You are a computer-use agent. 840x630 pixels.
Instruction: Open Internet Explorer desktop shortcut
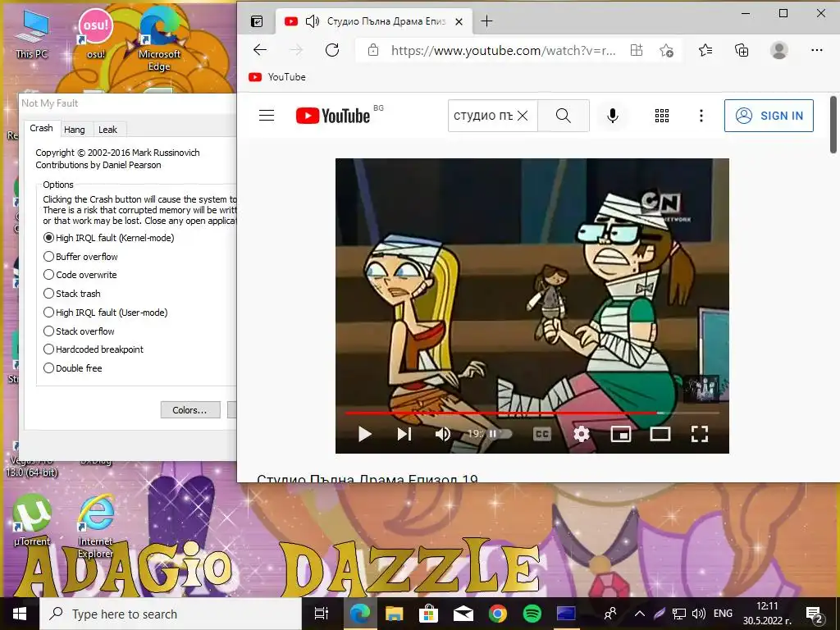point(95,526)
